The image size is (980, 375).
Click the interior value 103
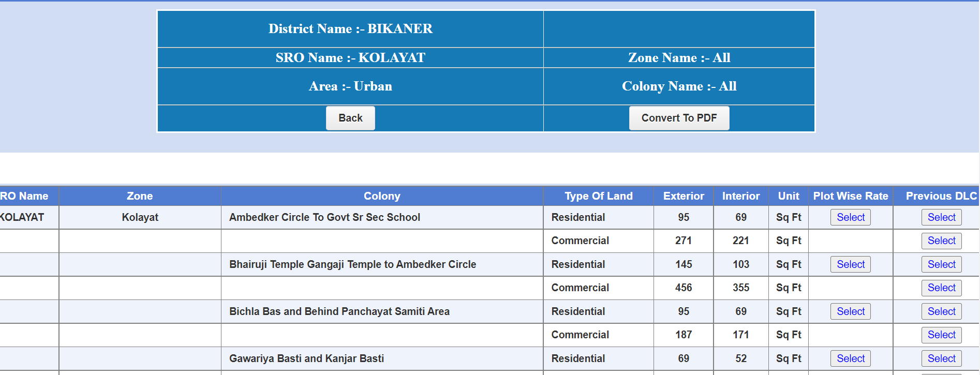coord(741,264)
